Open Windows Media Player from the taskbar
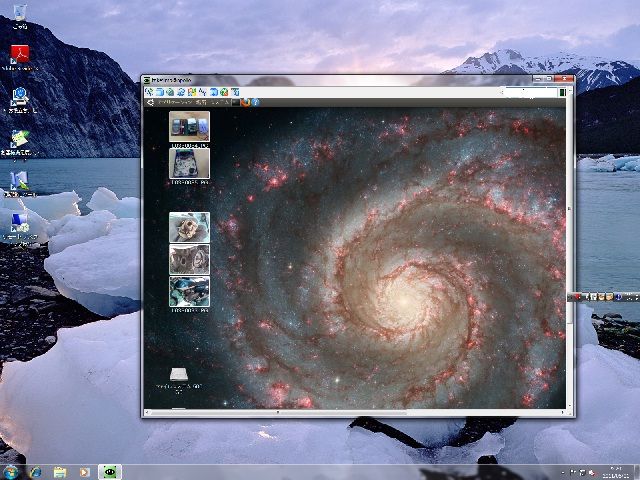 pyautogui.click(x=84, y=472)
